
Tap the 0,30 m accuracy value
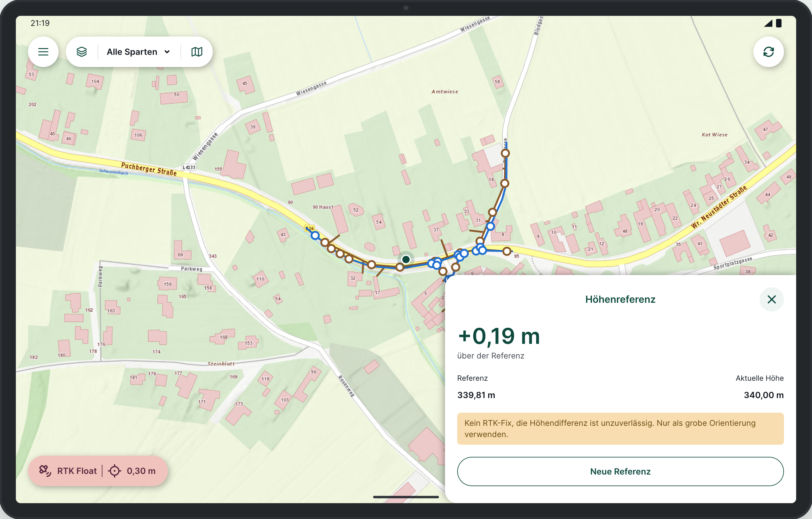tap(141, 471)
